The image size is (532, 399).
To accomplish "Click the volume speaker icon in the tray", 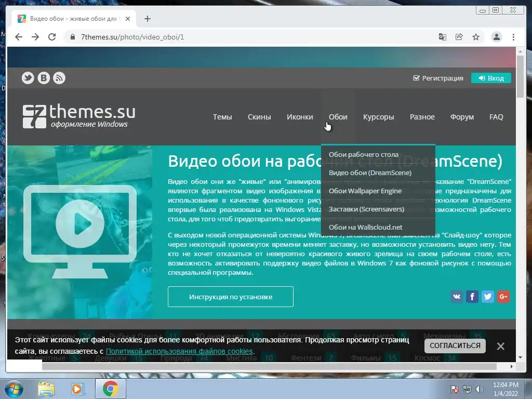I will click(x=480, y=389).
